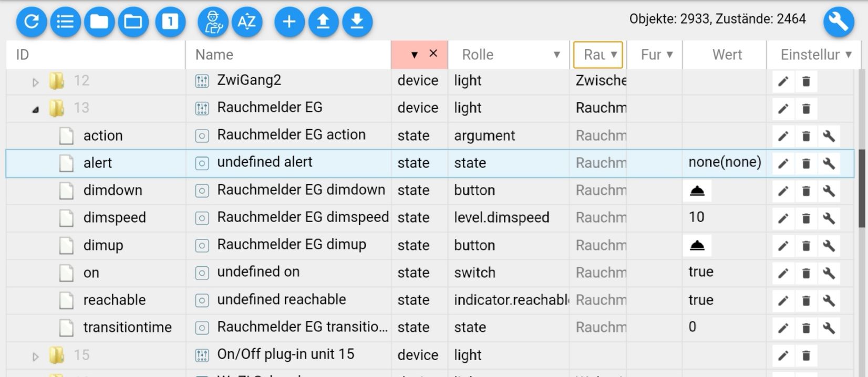Viewport: 868px width, 377px height.
Task: Toggle list view icon in toolbar
Action: click(65, 22)
